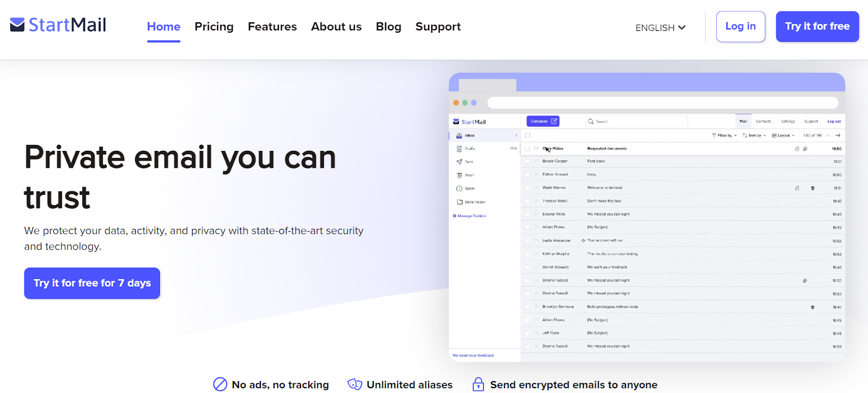Image resolution: width=868 pixels, height=393 pixels.
Task: Click the Trash bin icon
Action: click(x=459, y=175)
